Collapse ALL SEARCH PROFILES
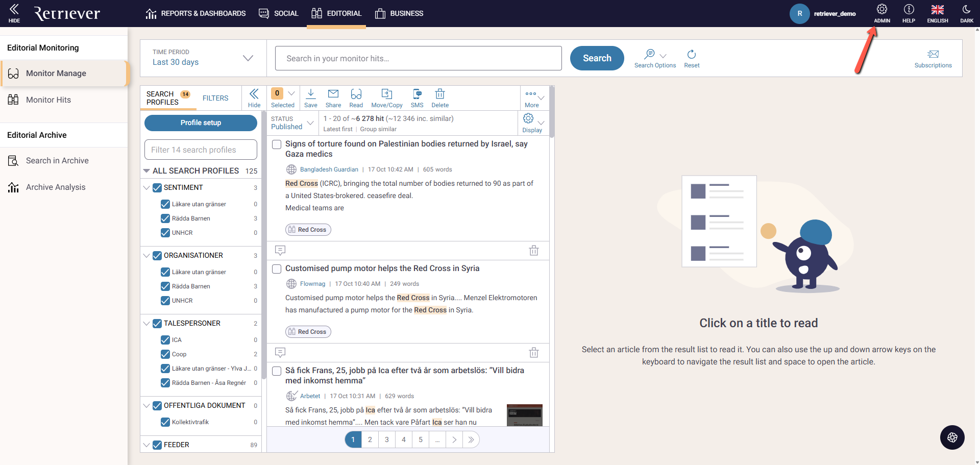The width and height of the screenshot is (980, 465). click(x=146, y=170)
